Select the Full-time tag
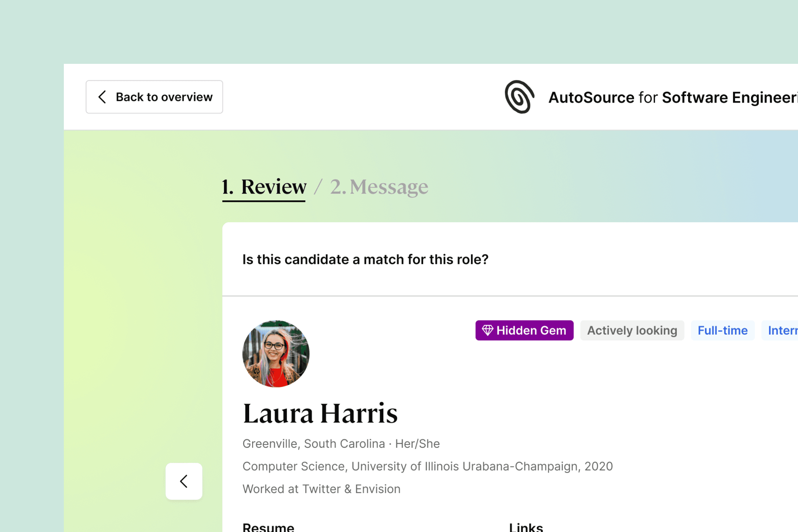 pos(722,330)
